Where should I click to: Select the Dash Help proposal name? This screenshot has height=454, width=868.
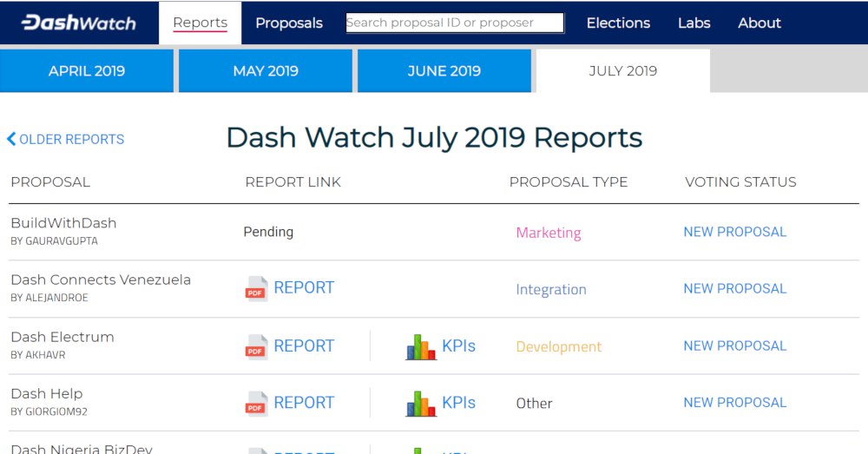click(47, 393)
